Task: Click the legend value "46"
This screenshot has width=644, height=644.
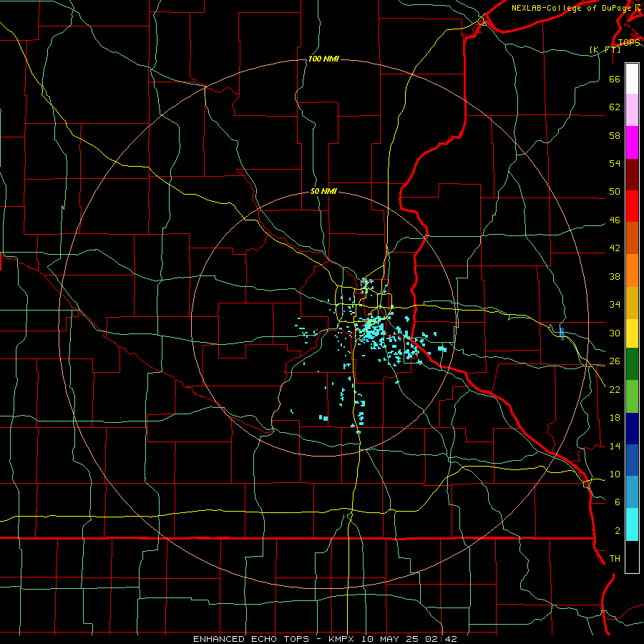Action: (615, 220)
